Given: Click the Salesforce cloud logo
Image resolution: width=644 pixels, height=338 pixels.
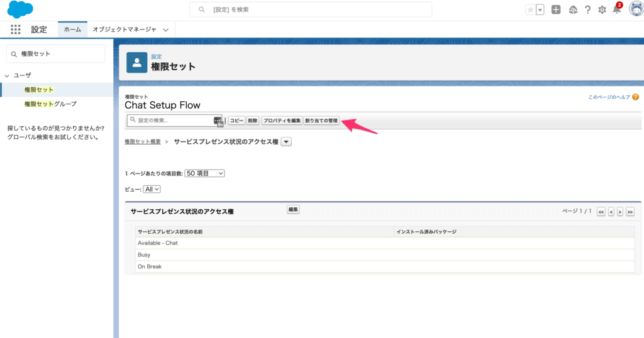Looking at the screenshot, I should pyautogui.click(x=19, y=9).
